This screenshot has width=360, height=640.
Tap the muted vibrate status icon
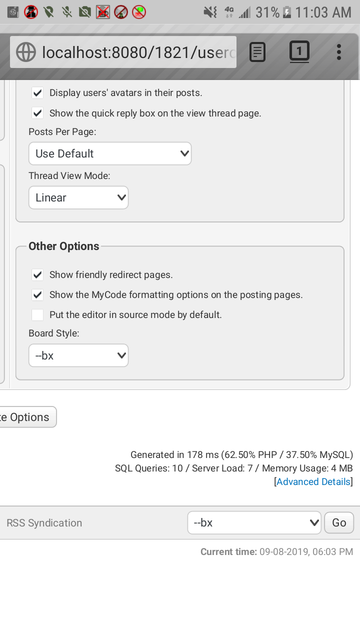[210, 12]
